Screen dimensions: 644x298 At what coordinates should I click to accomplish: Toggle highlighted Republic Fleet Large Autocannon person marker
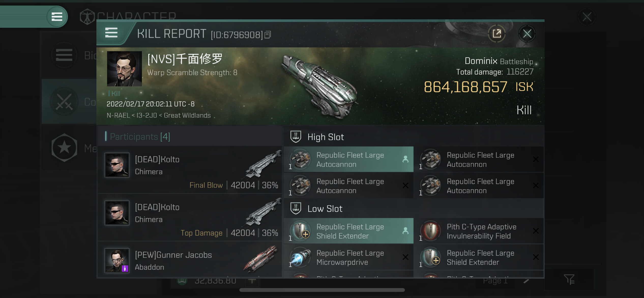click(405, 159)
